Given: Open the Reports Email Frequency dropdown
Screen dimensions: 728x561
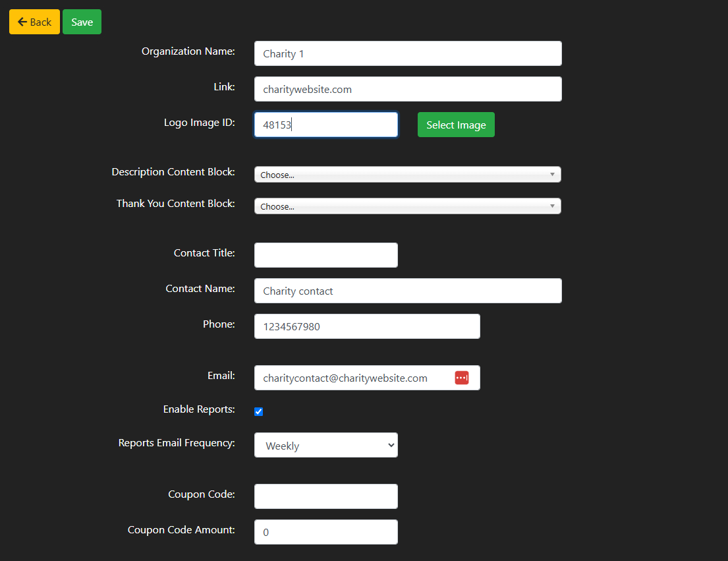Looking at the screenshot, I should (325, 446).
